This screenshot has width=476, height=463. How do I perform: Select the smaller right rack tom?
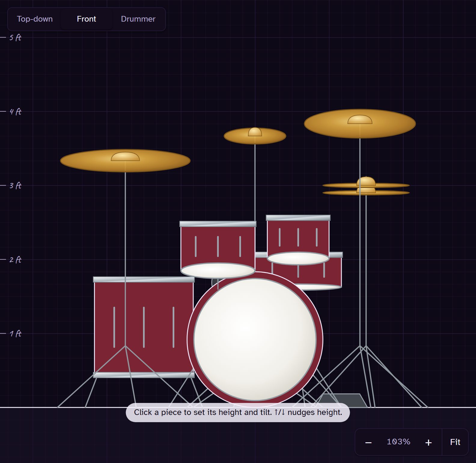(298, 240)
